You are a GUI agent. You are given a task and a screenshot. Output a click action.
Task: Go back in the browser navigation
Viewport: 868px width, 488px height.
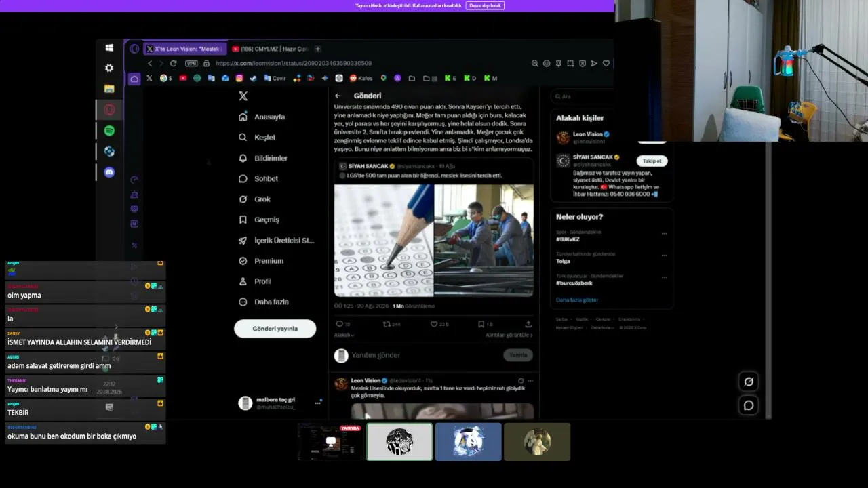[x=150, y=63]
